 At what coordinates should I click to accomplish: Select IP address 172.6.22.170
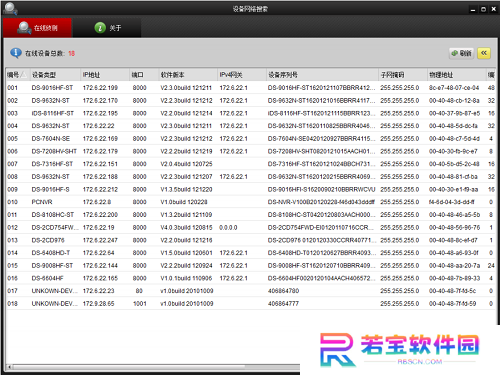(x=100, y=100)
